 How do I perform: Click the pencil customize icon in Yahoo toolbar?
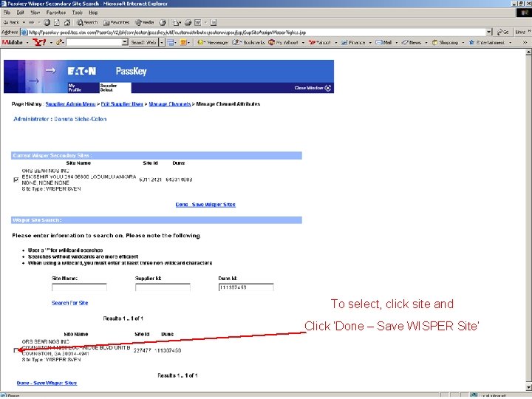(60, 42)
